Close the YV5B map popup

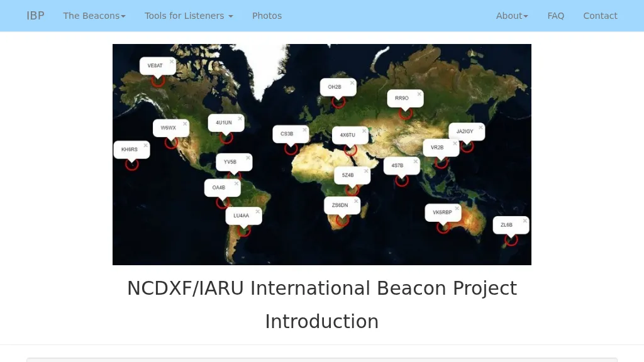coord(248,158)
